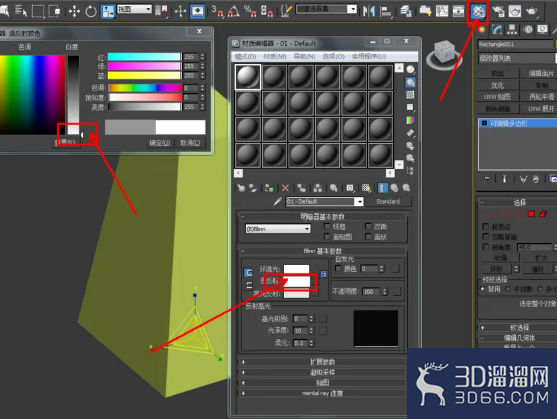Open the 材质(M) menu
The image size is (557, 419).
[275, 56]
